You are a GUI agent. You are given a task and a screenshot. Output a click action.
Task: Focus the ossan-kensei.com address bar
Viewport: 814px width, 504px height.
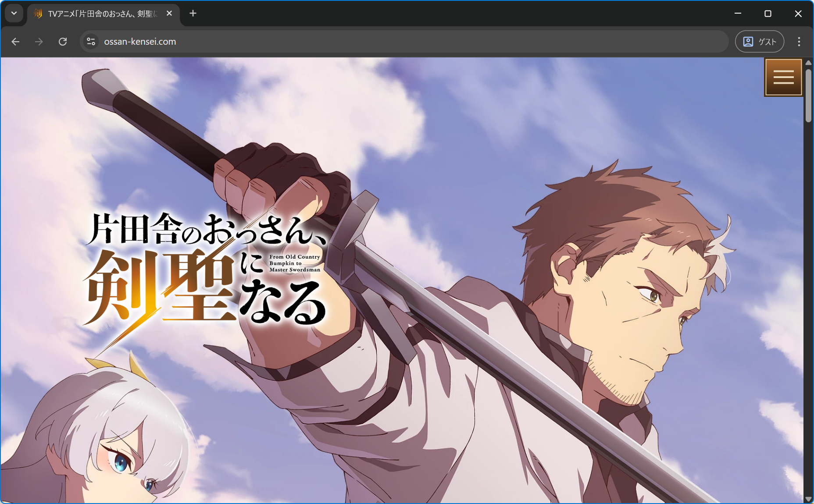(x=403, y=42)
